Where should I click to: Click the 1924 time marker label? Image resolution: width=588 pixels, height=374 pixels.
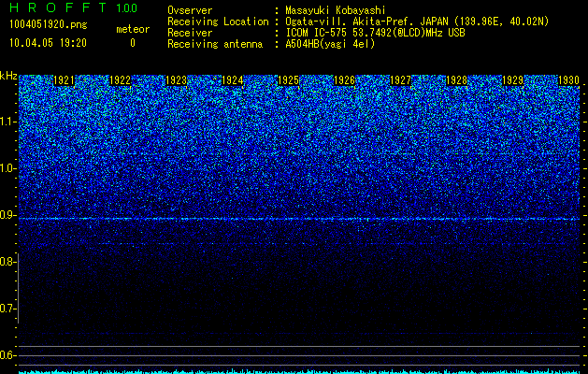[x=232, y=80]
